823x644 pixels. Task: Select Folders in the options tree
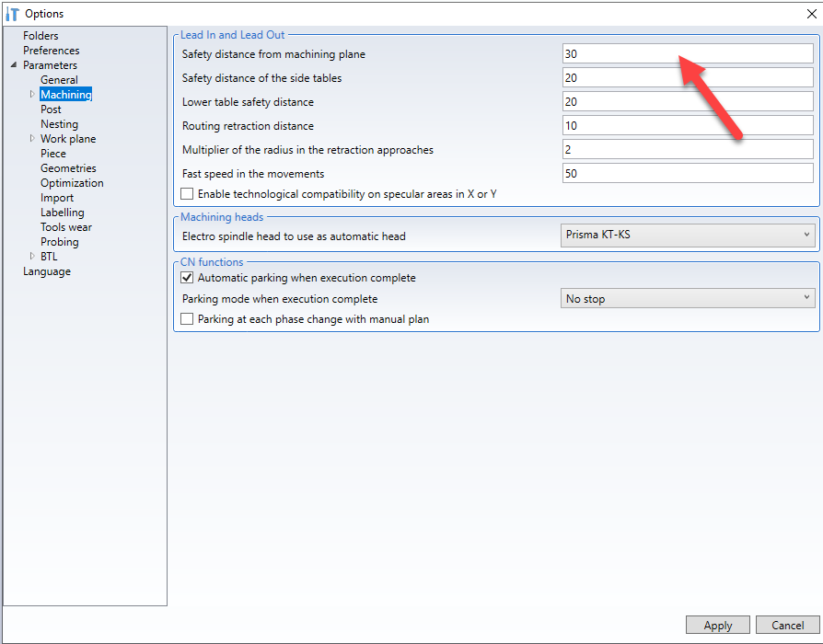coord(41,36)
